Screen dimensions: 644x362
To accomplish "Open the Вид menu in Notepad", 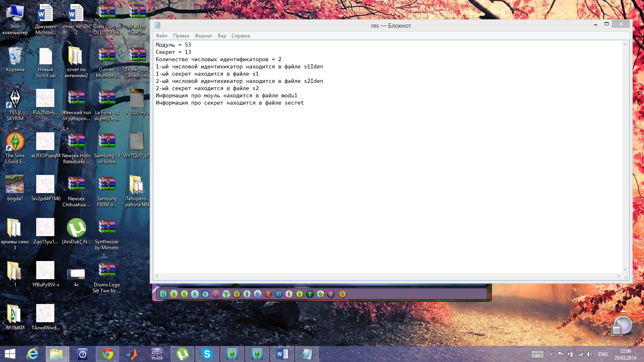I will [222, 36].
